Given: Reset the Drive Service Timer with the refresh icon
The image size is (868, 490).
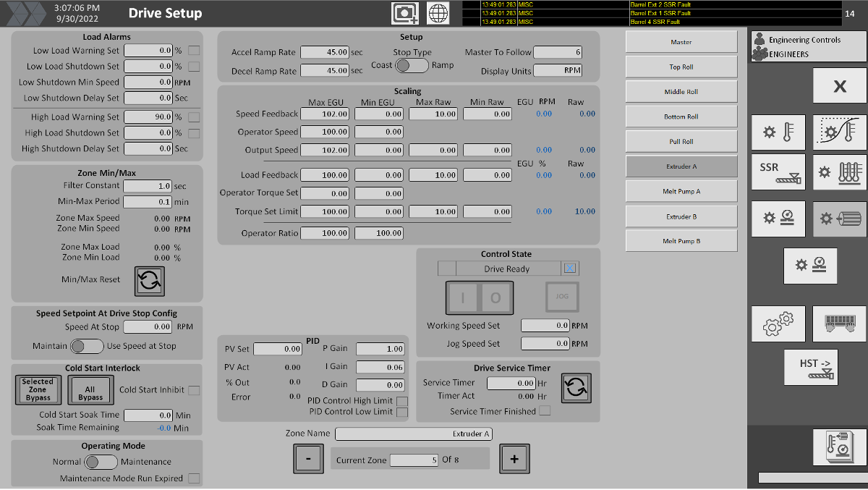Looking at the screenshot, I should point(576,388).
